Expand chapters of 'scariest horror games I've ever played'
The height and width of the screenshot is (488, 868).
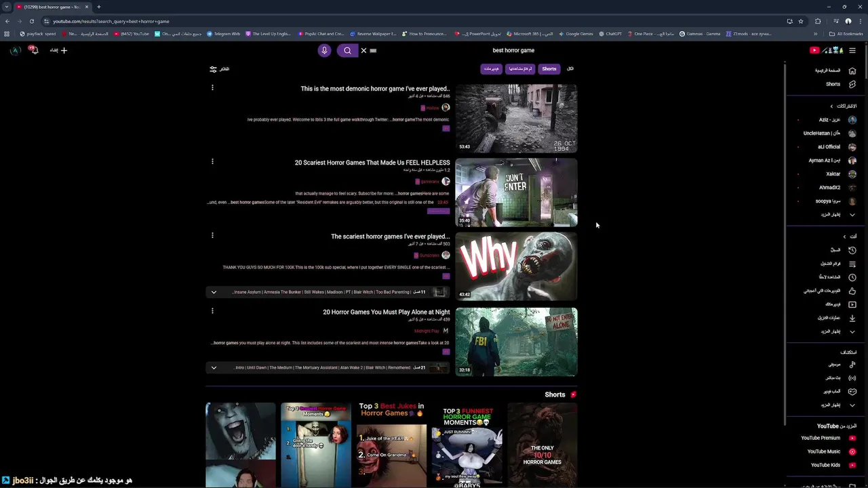(214, 292)
